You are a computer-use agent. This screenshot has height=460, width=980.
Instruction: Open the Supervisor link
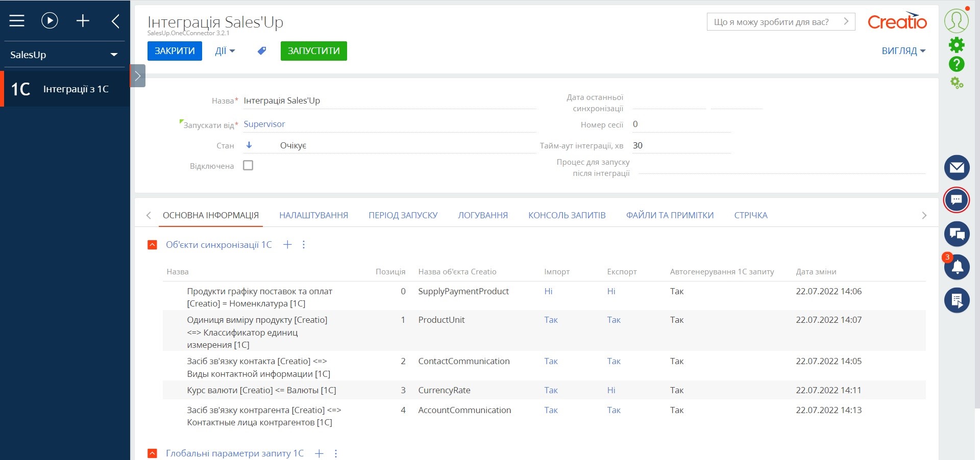pyautogui.click(x=264, y=124)
